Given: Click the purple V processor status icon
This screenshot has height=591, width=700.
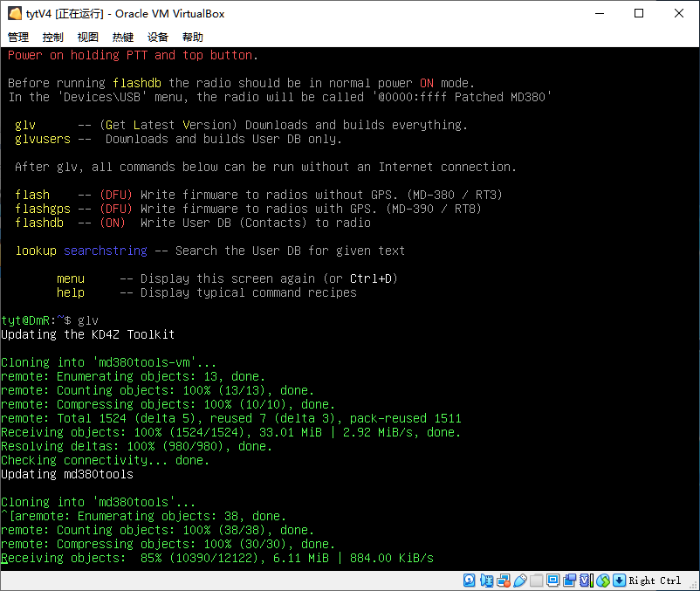Looking at the screenshot, I should pos(586,581).
